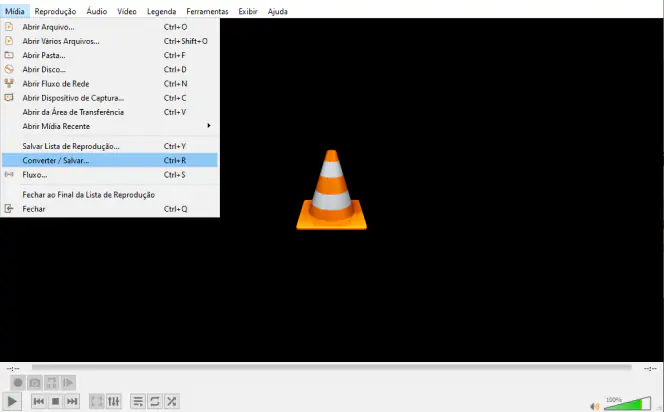Advance frame by frame
This screenshot has width=664, height=412.
coord(68,383)
